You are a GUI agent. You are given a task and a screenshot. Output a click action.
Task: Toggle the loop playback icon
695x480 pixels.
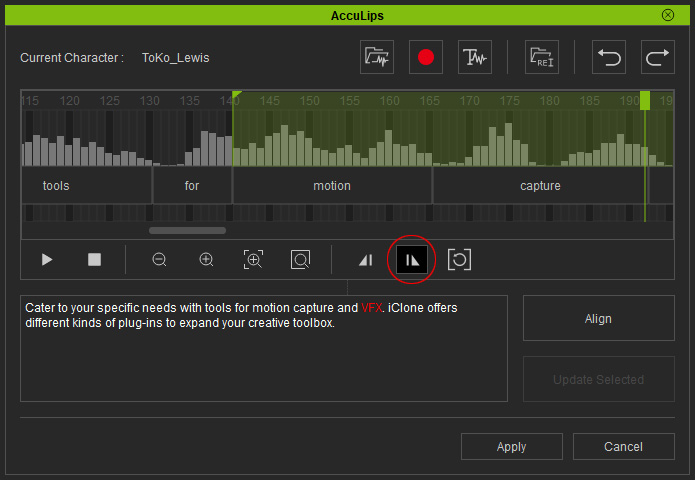459,260
